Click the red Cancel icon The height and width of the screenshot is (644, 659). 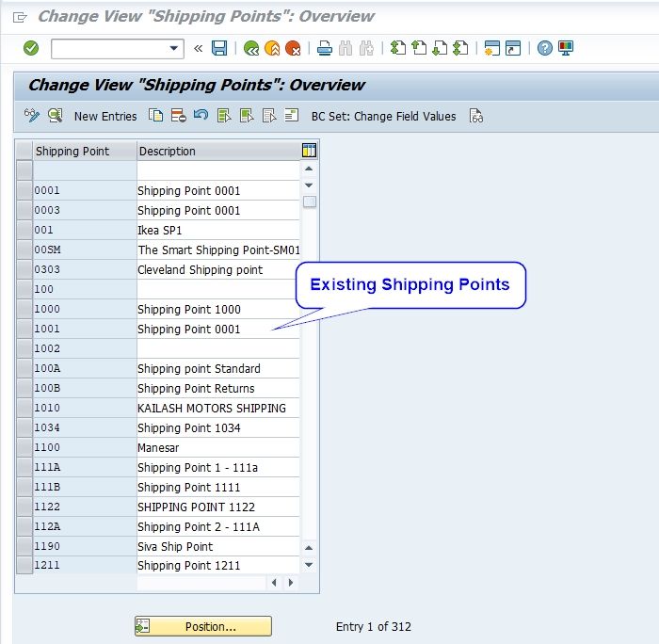click(293, 48)
